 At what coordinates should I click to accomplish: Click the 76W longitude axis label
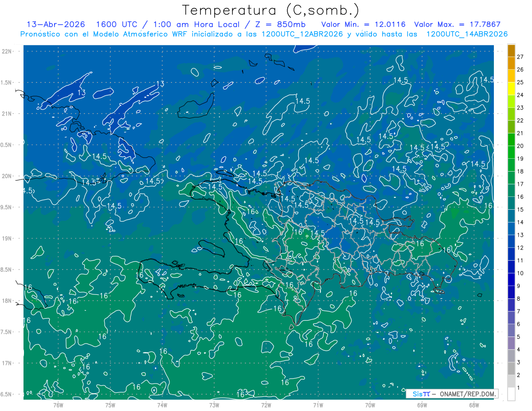click(x=58, y=405)
